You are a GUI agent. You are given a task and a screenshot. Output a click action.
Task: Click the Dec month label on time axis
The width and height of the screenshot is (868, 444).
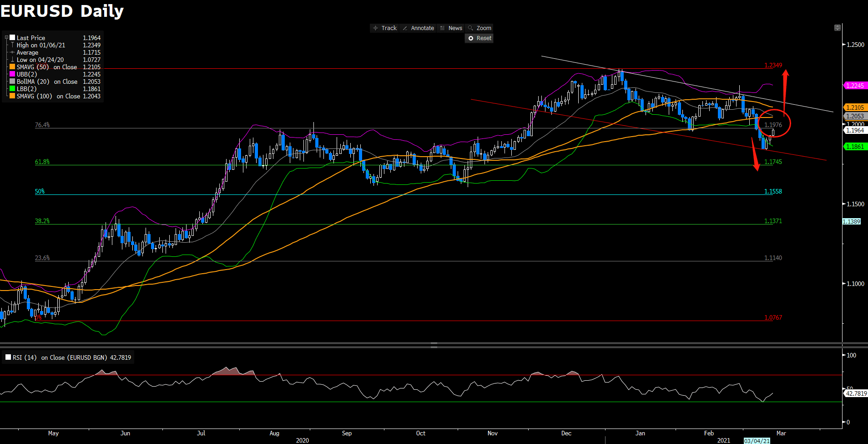(x=566, y=433)
